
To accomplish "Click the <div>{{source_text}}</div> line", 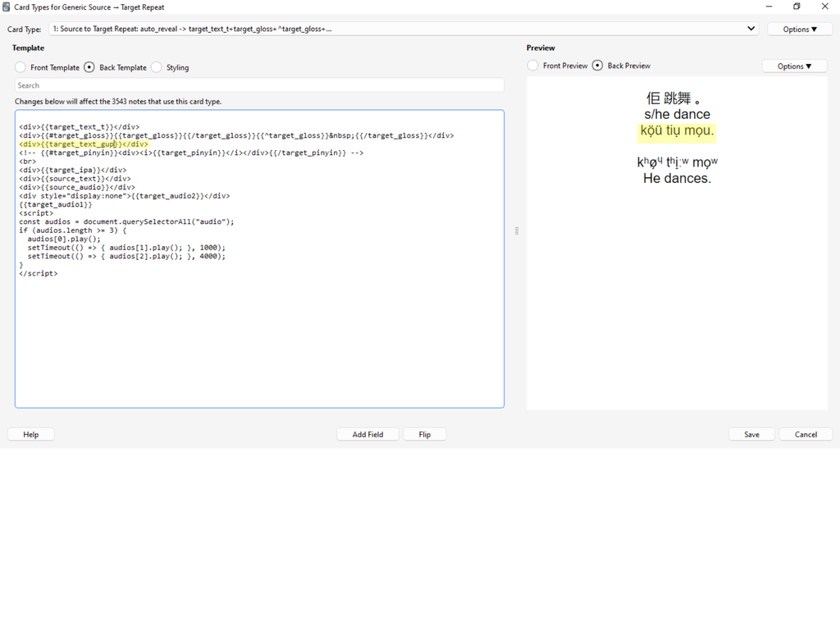I will point(75,179).
